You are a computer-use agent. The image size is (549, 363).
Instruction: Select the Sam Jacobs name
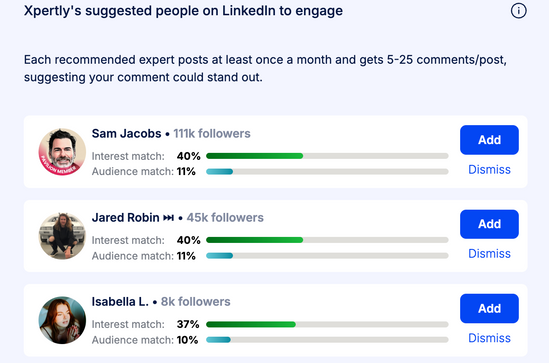coord(126,133)
